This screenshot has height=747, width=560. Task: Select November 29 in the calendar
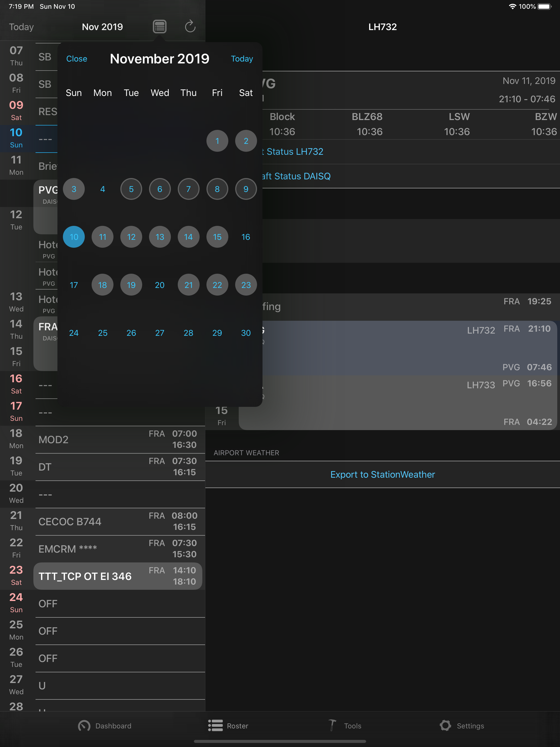[217, 333]
